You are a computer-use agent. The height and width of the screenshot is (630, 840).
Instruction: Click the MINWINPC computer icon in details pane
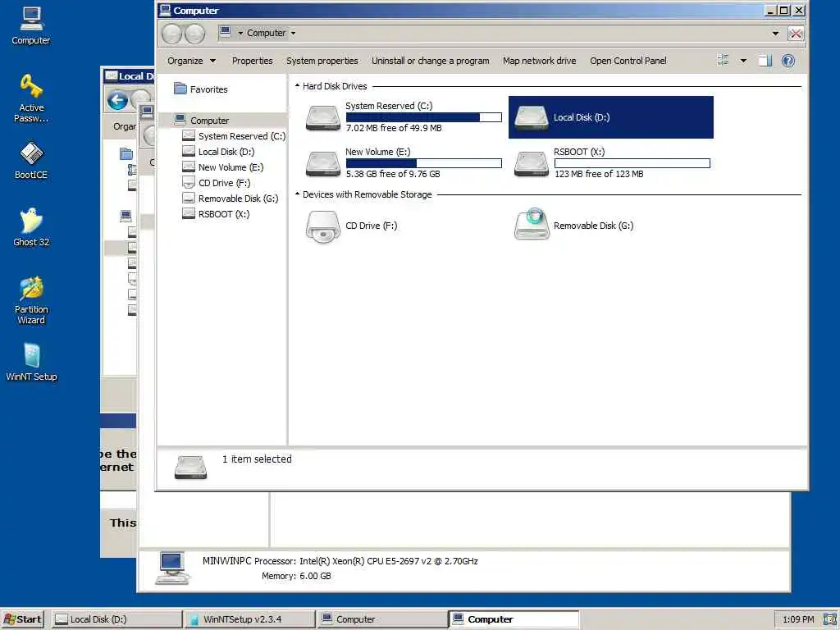tap(172, 568)
